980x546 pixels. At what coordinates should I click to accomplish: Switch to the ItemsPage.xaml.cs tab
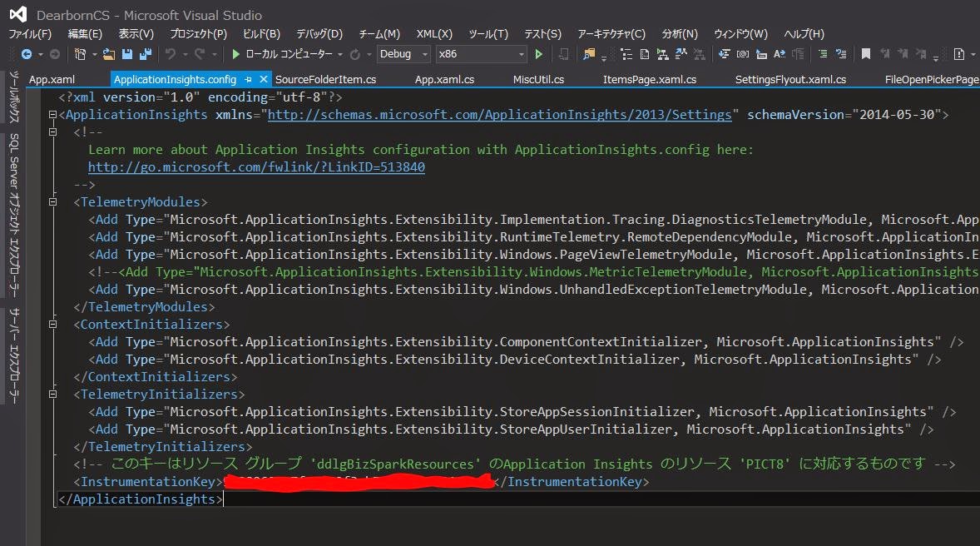point(650,79)
